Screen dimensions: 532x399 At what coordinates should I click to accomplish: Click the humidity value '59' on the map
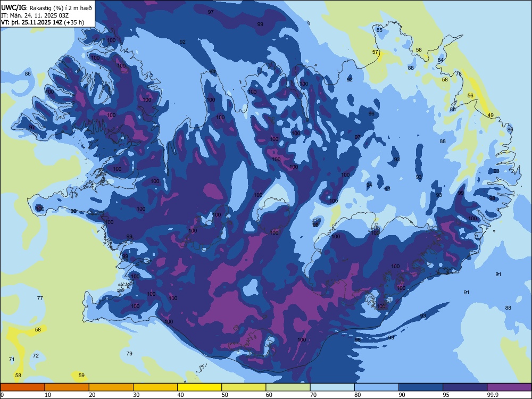click(x=81, y=375)
